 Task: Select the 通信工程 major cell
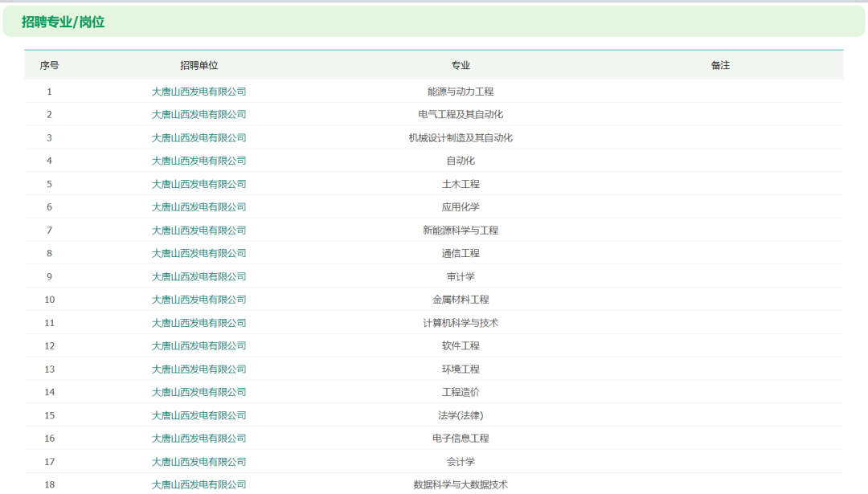[461, 253]
